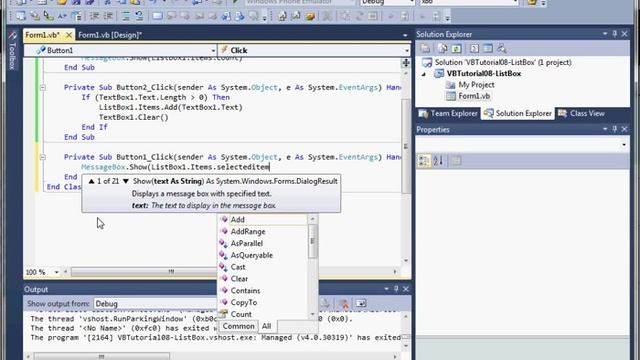640x360 pixels.
Task: Switch to the Class View tab
Action: click(581, 113)
